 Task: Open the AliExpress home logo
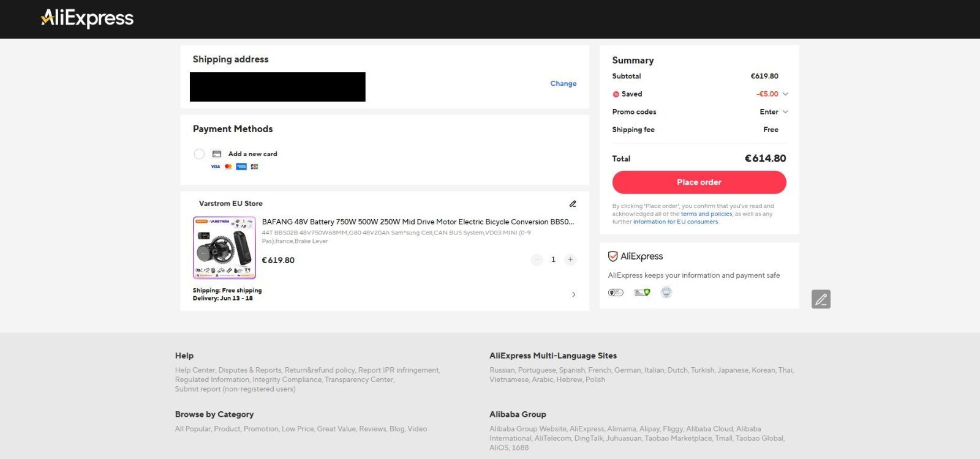pos(87,18)
